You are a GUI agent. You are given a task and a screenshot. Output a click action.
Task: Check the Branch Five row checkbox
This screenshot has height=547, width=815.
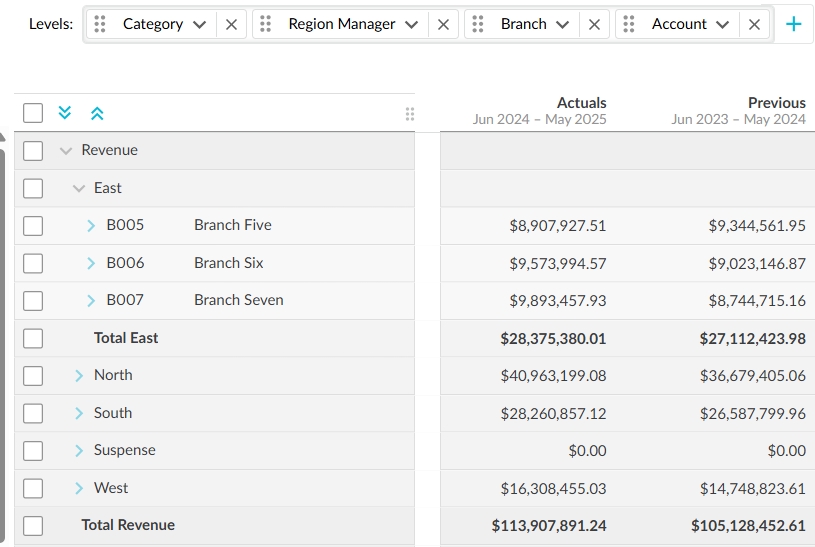click(x=33, y=225)
